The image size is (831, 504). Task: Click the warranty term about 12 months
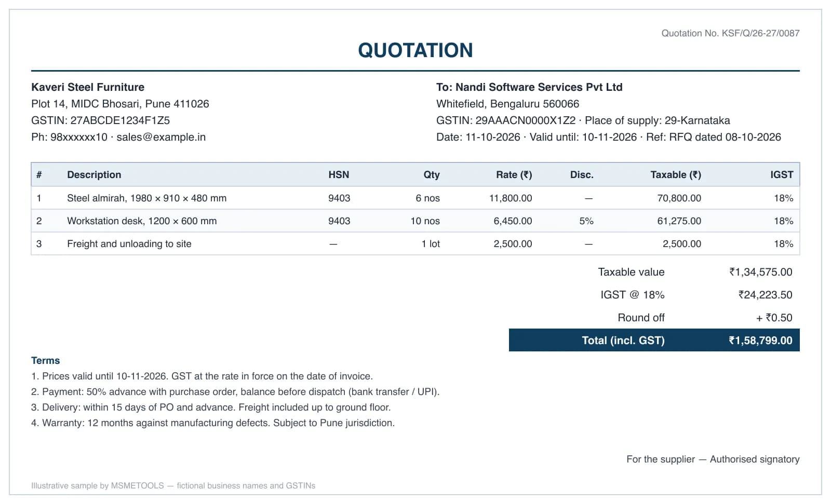(213, 423)
